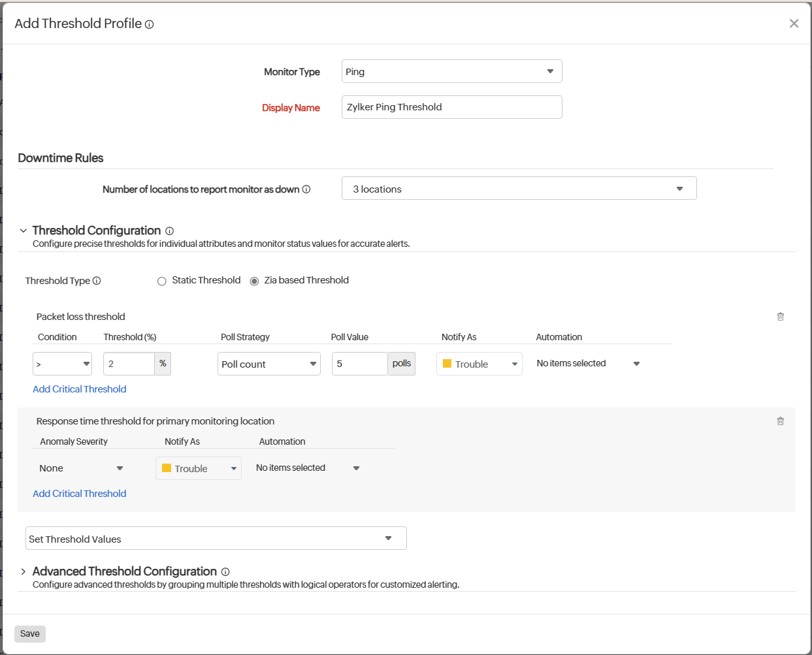Open the Poll Strategy dropdown
Image resolution: width=812 pixels, height=655 pixels.
pyautogui.click(x=268, y=363)
